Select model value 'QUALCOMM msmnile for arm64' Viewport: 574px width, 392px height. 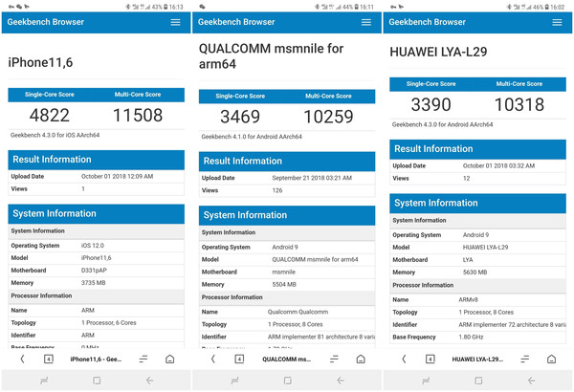(x=315, y=259)
